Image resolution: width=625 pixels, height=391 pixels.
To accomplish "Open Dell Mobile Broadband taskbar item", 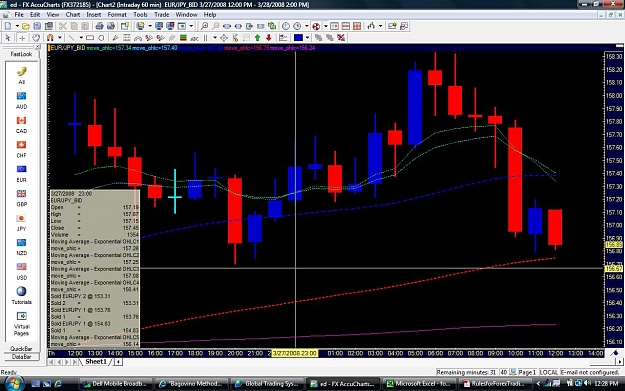I will click(115, 384).
